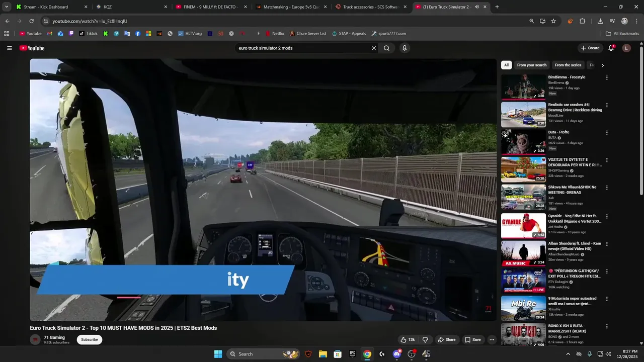This screenshot has height=362, width=644.
Task: Open the STAP - Appeals bookmark
Action: [x=348, y=34]
